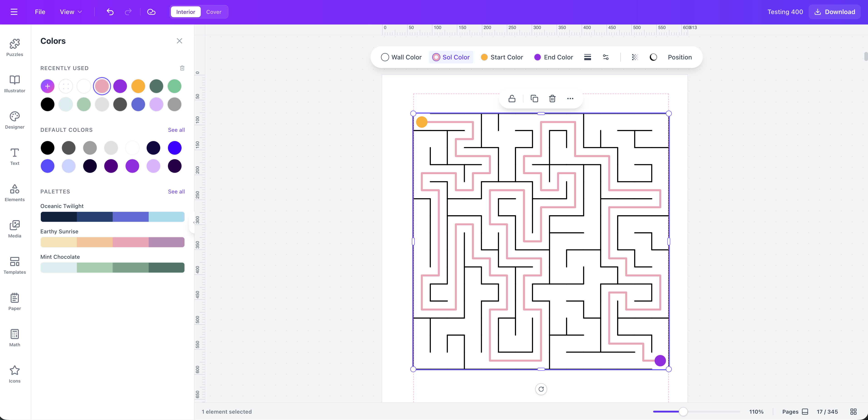Open the Elements panel
The image size is (868, 420).
[15, 193]
